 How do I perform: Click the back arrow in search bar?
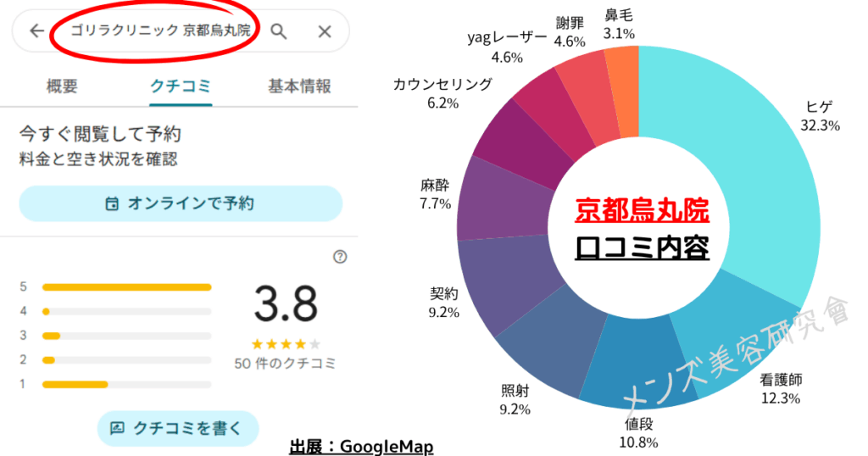pos(37,31)
